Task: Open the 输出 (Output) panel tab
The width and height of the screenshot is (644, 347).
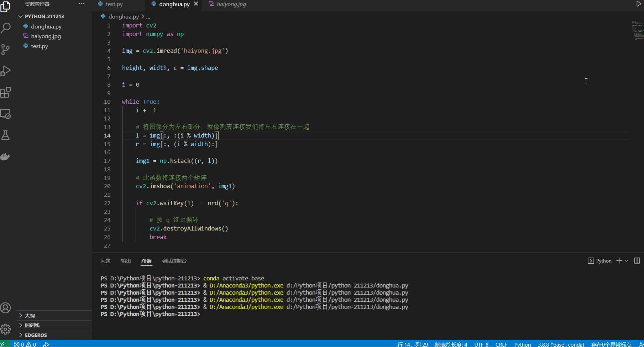Action: [x=126, y=261]
